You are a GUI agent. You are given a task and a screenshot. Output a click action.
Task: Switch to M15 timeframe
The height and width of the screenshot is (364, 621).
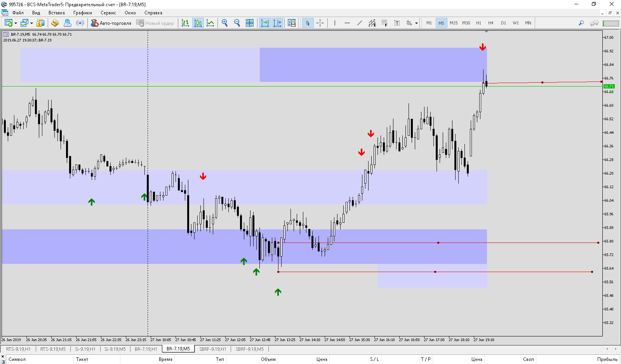pyautogui.click(x=454, y=23)
